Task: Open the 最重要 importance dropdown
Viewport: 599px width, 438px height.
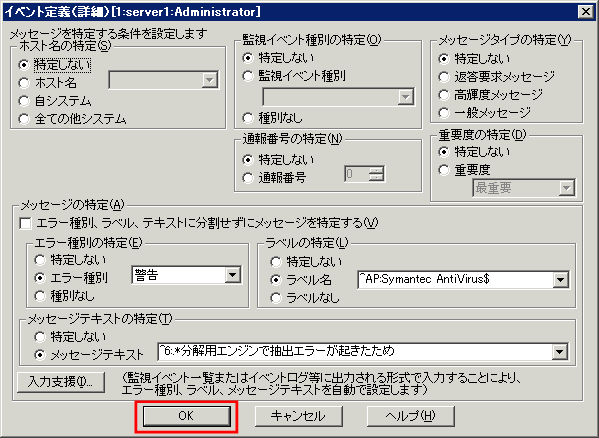Action: [x=566, y=188]
